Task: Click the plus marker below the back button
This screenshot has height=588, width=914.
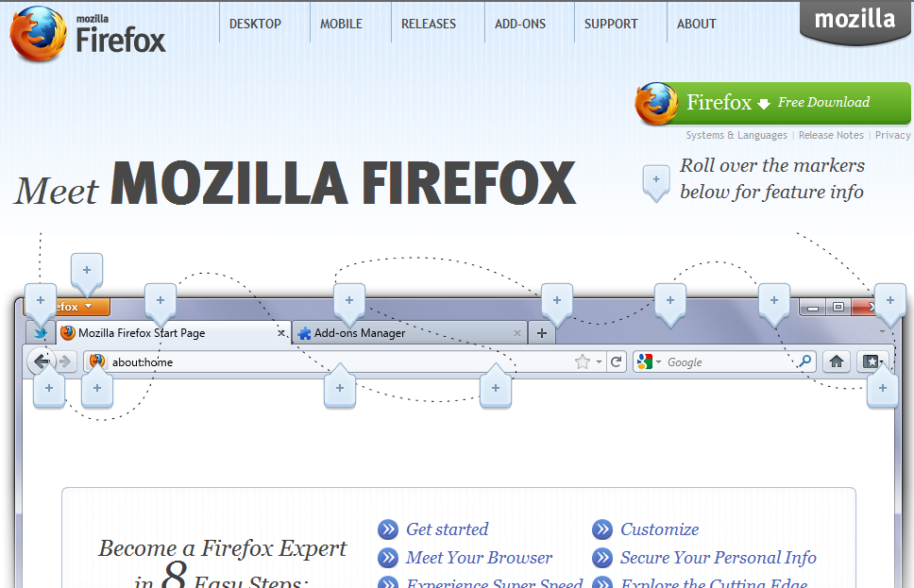Action: point(49,385)
